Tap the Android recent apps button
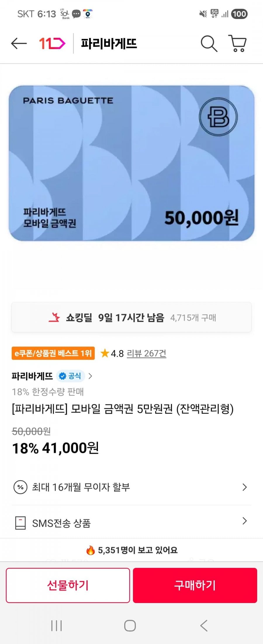This screenshot has height=644, width=263. 56,626
